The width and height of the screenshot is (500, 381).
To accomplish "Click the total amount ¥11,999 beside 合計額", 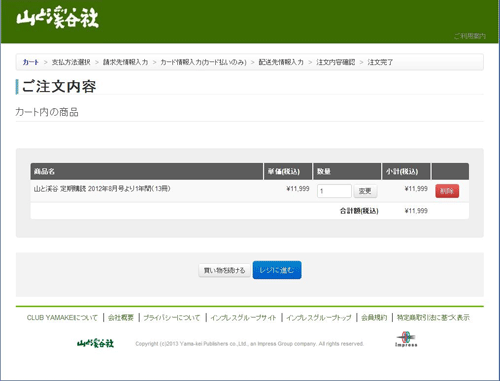I will [416, 211].
